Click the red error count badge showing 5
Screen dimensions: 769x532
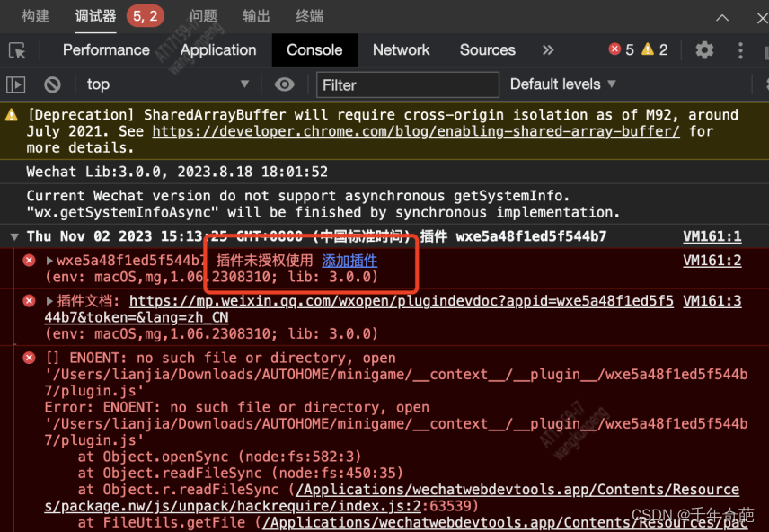tap(622, 49)
